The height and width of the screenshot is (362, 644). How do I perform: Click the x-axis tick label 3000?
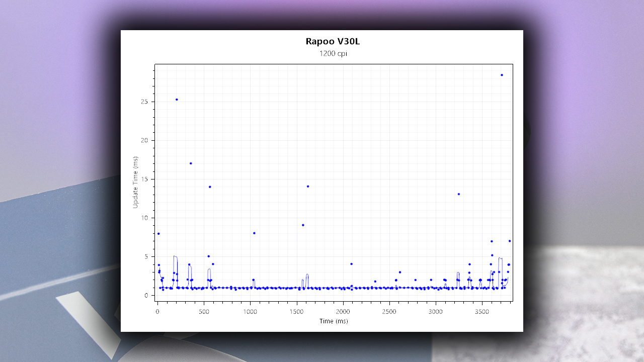point(436,312)
